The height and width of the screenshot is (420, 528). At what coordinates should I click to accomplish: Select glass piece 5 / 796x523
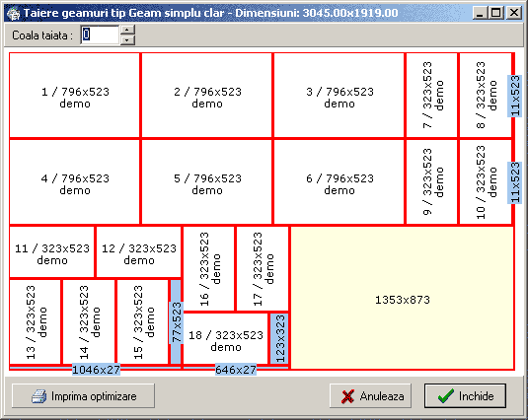(206, 182)
